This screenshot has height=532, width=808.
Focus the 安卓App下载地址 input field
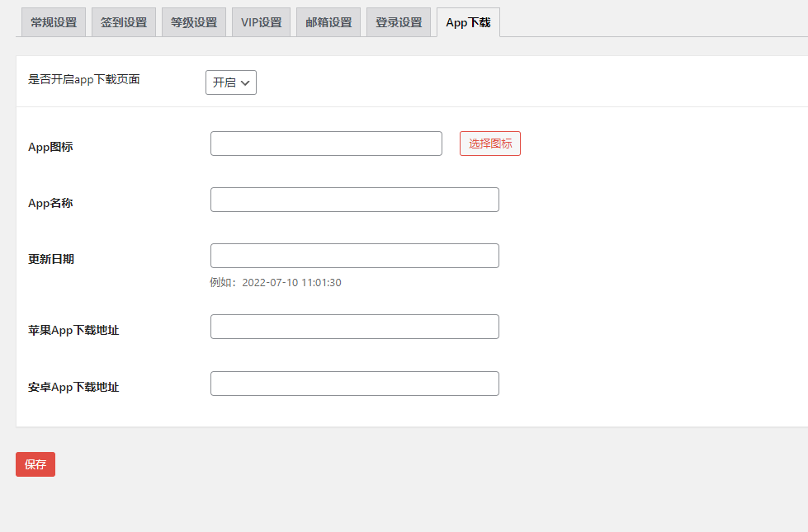click(x=355, y=384)
